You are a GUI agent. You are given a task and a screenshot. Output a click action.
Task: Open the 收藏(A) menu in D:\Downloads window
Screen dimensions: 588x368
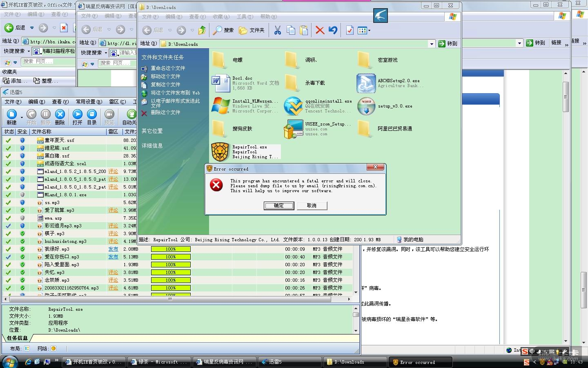tap(221, 17)
